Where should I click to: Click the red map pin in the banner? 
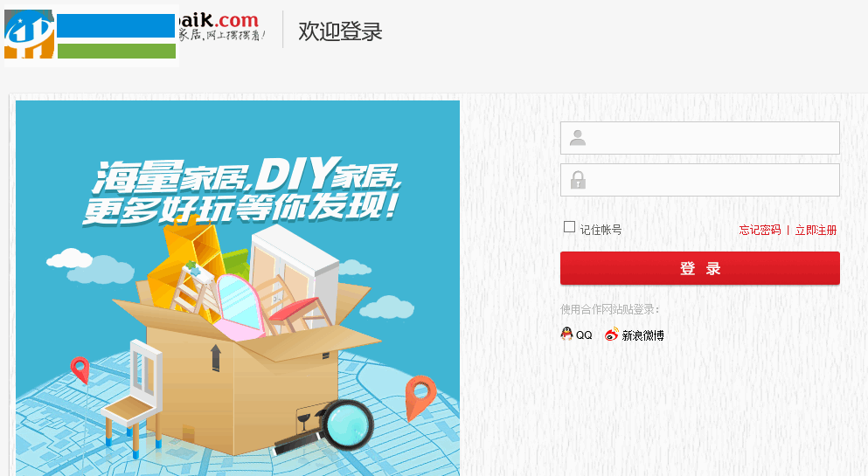80,369
